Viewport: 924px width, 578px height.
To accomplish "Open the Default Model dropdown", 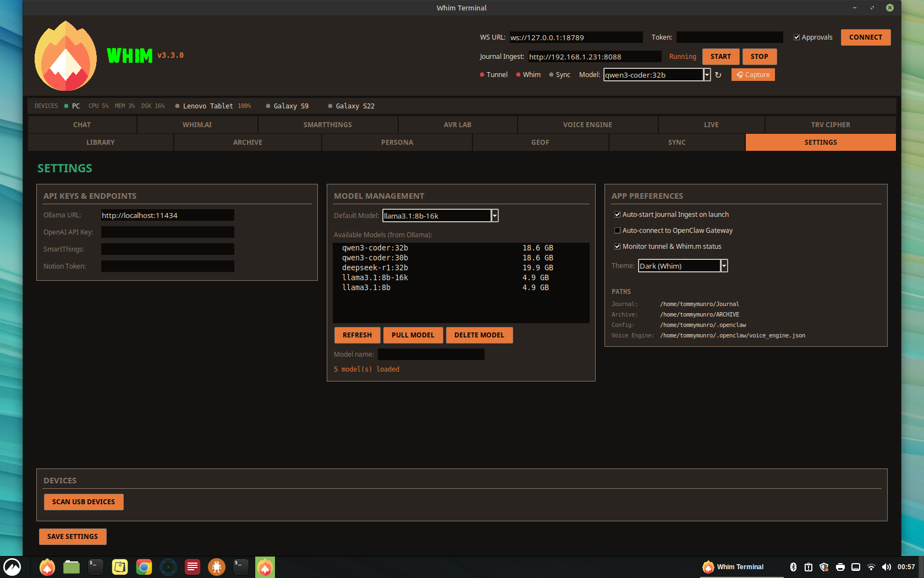I will point(494,215).
